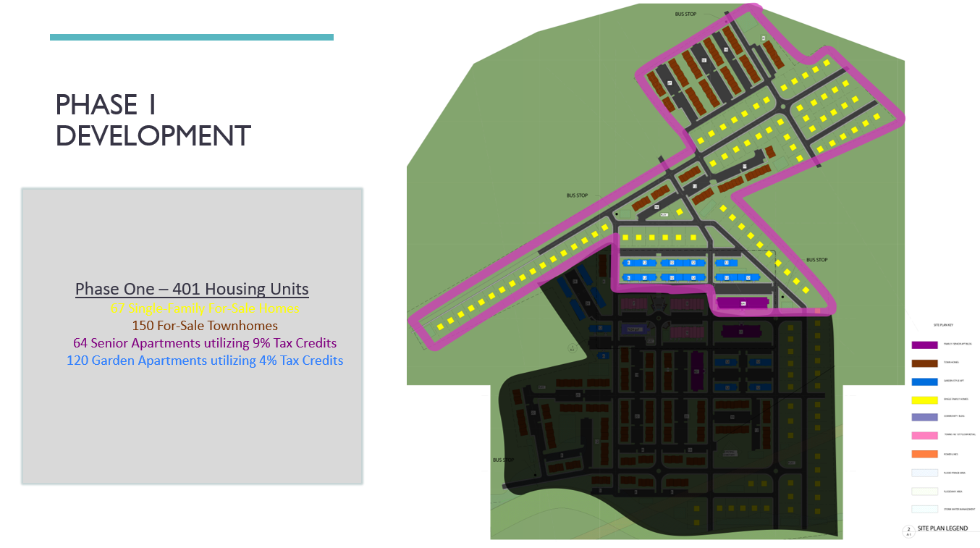
Task: Pick the blue Garden Style Apt legend swatch
Action: tap(924, 382)
